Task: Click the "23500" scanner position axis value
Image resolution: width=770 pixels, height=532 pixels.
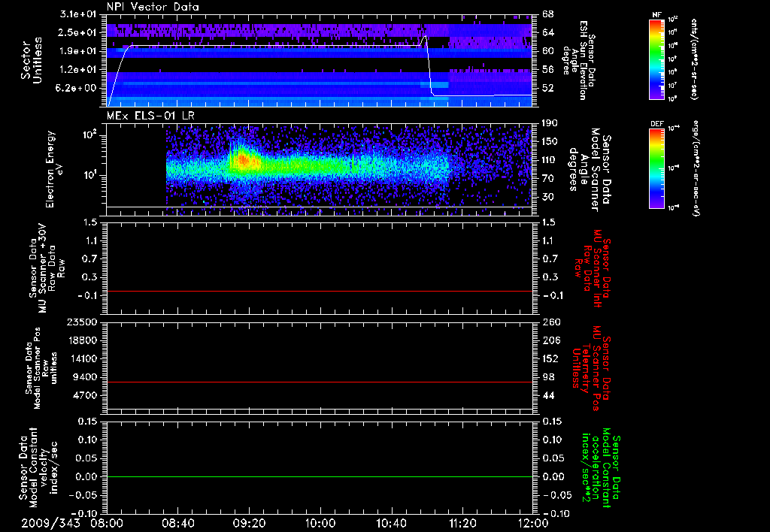Action: click(x=83, y=322)
